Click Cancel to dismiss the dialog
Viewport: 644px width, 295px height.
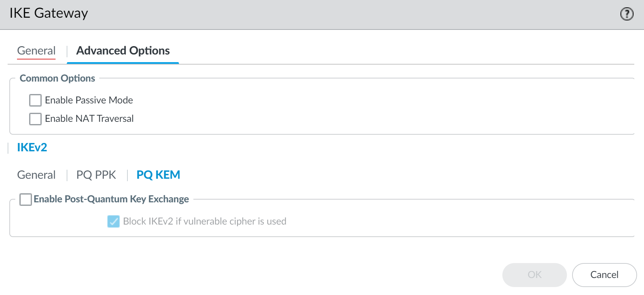(x=604, y=275)
